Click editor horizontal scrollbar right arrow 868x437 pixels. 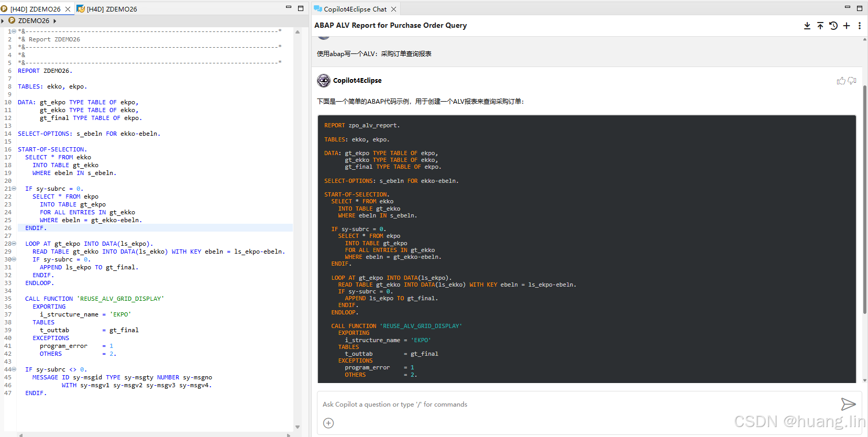[x=289, y=435]
